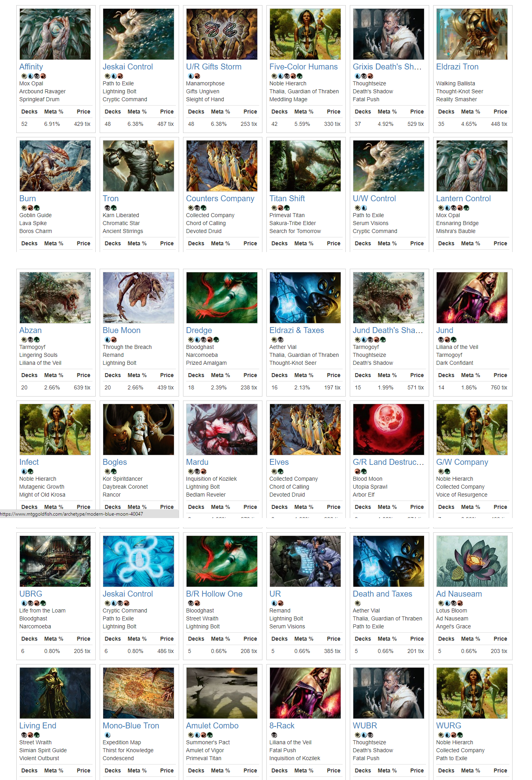Click the mana icons under Ad Nauseam
The height and width of the screenshot is (780, 532).
pos(451,603)
